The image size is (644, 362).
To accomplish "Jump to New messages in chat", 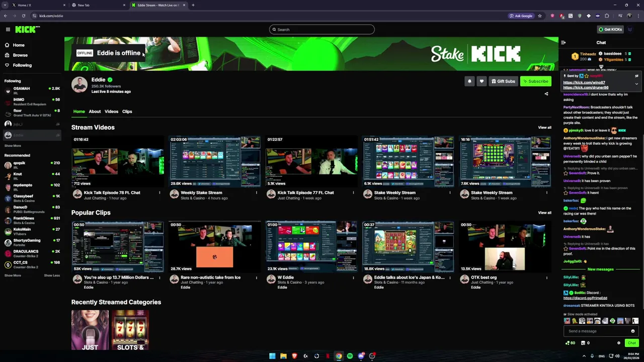I will click(x=600, y=269).
